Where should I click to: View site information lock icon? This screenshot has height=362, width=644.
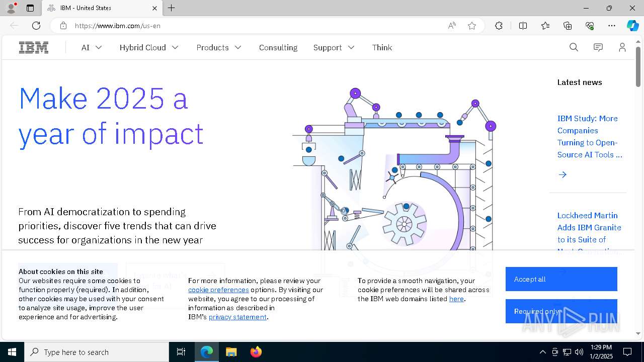[x=63, y=26]
